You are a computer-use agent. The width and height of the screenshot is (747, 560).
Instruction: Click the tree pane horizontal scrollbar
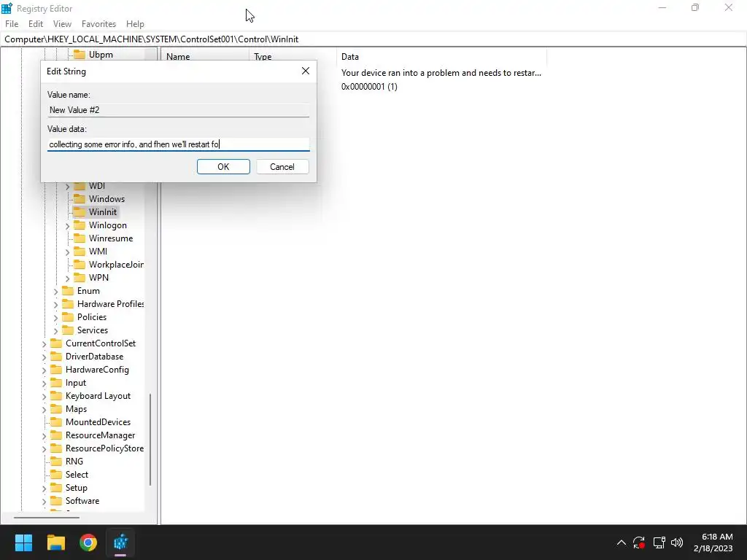pyautogui.click(x=47, y=518)
